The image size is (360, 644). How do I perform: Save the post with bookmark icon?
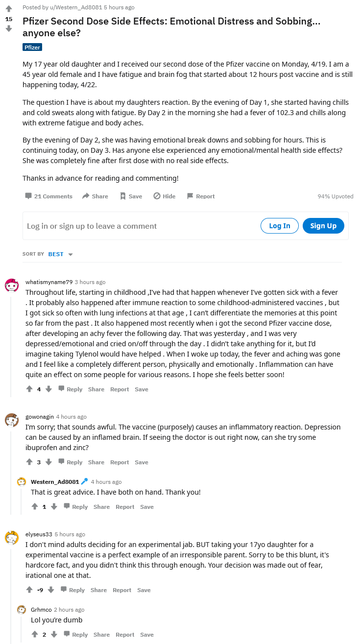[x=123, y=196]
